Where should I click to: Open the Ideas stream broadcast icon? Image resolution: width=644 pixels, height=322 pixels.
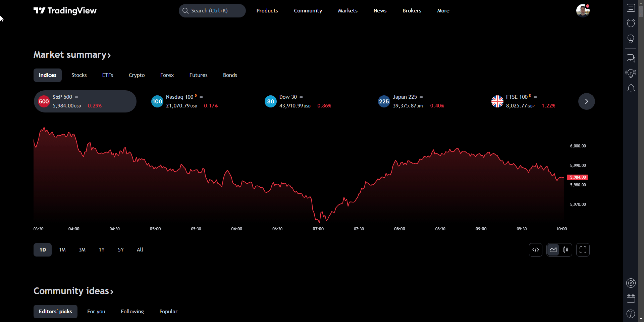tap(631, 73)
